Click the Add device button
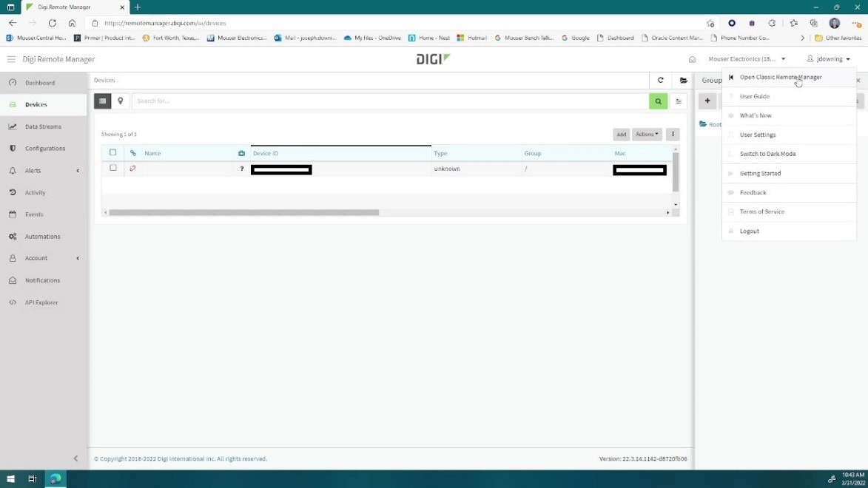868x488 pixels. [621, 135]
